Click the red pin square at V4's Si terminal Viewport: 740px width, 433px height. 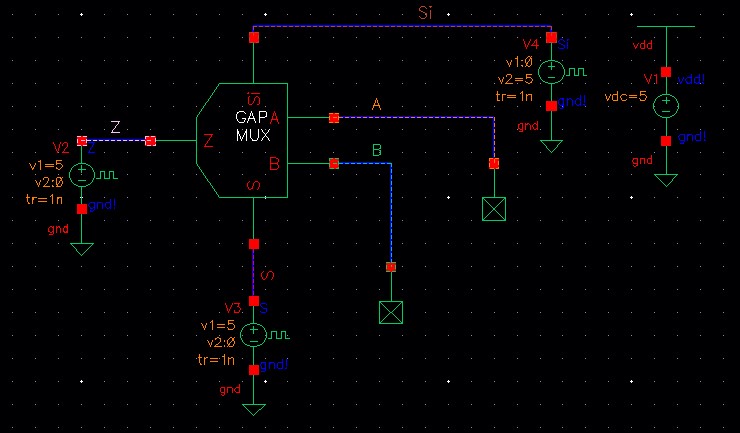coord(551,37)
